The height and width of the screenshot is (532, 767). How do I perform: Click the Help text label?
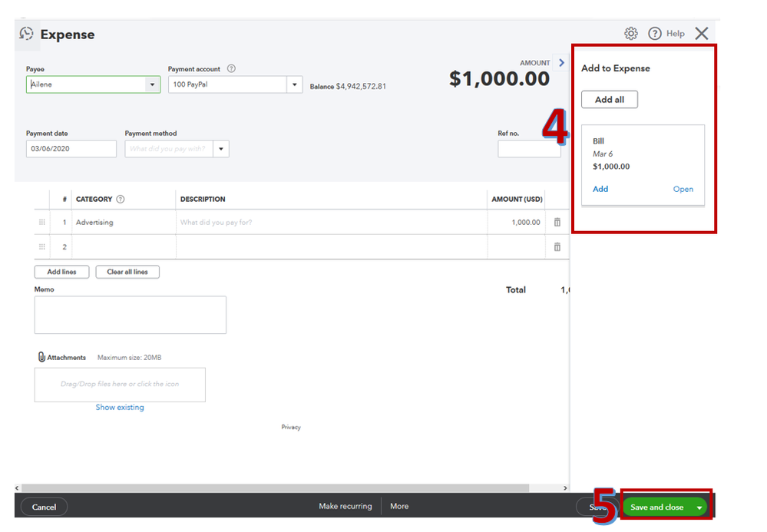(x=675, y=33)
